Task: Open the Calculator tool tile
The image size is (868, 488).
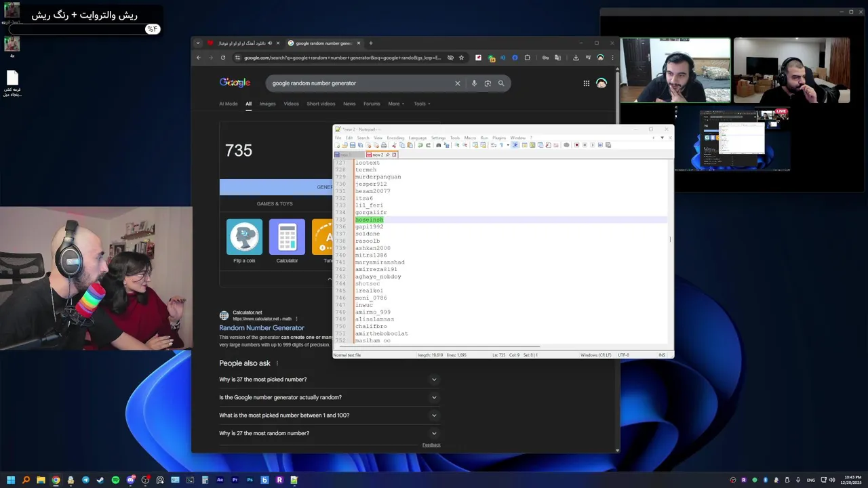Action: coord(287,241)
